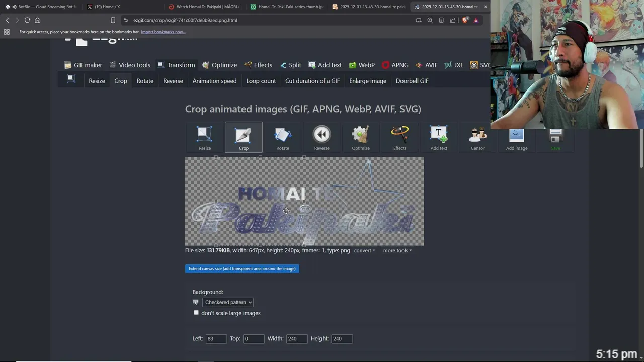Click the Reverse submenu link
Viewport: 644px width, 362px height.
[173, 81]
